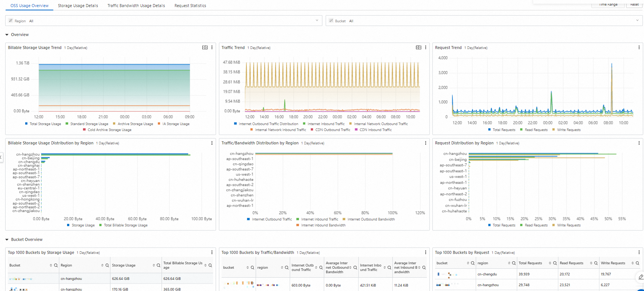
Task: Open table view of Billable Storage Usage Trend
Action: click(x=205, y=48)
